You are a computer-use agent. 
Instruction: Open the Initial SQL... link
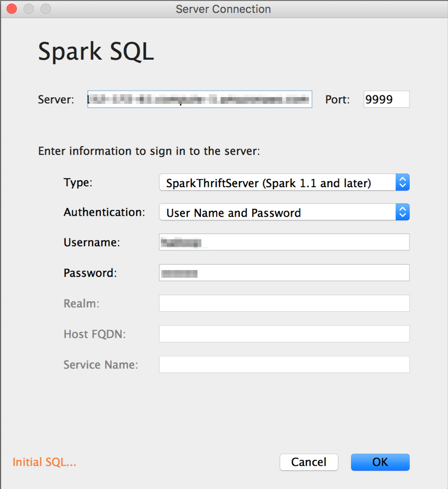click(44, 462)
